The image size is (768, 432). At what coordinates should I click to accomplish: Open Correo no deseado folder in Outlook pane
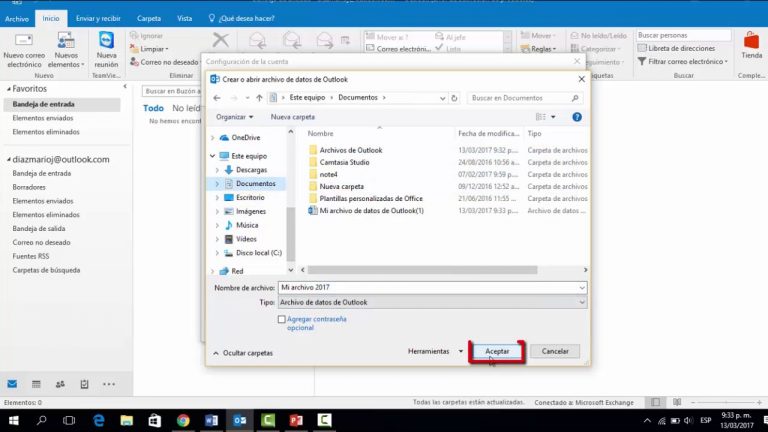coord(41,242)
